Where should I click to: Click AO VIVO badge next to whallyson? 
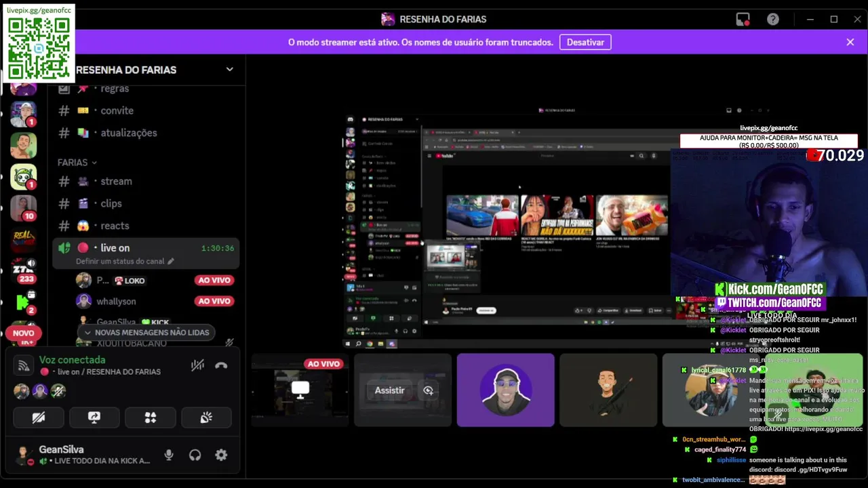pos(214,301)
